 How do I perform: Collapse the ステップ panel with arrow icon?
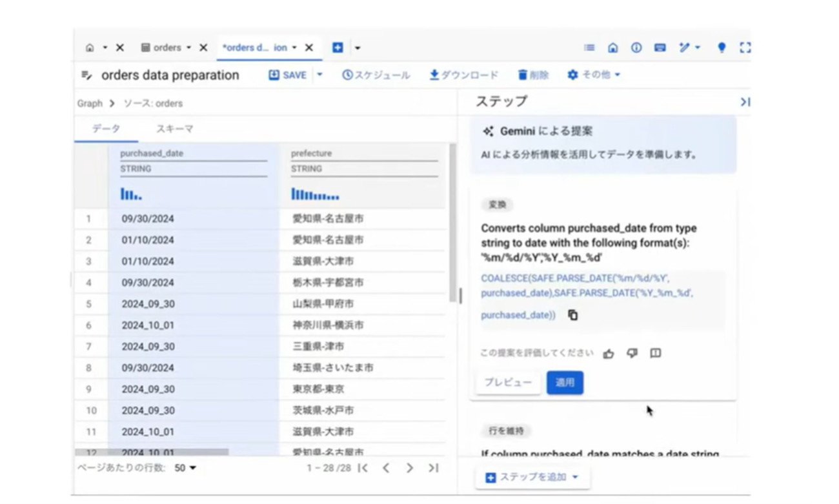click(745, 102)
